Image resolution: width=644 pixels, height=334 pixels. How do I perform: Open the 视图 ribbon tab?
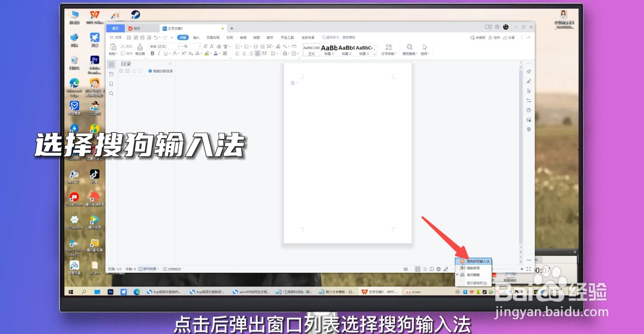tap(256, 37)
